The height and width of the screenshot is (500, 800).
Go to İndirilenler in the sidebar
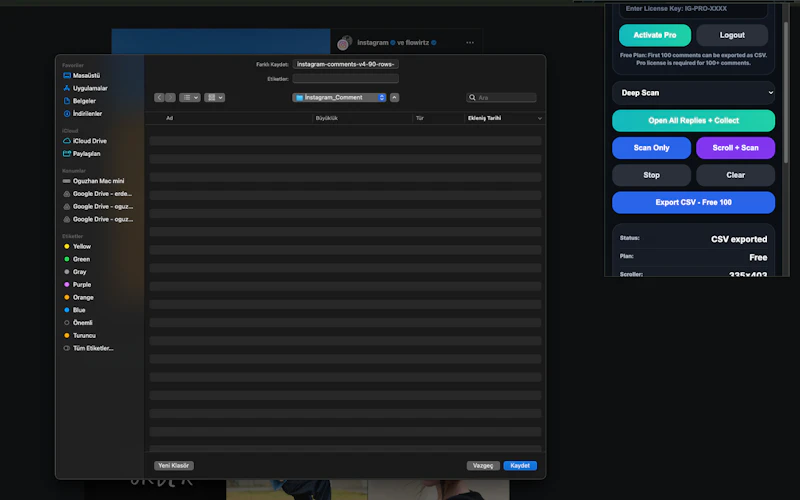coord(83,114)
